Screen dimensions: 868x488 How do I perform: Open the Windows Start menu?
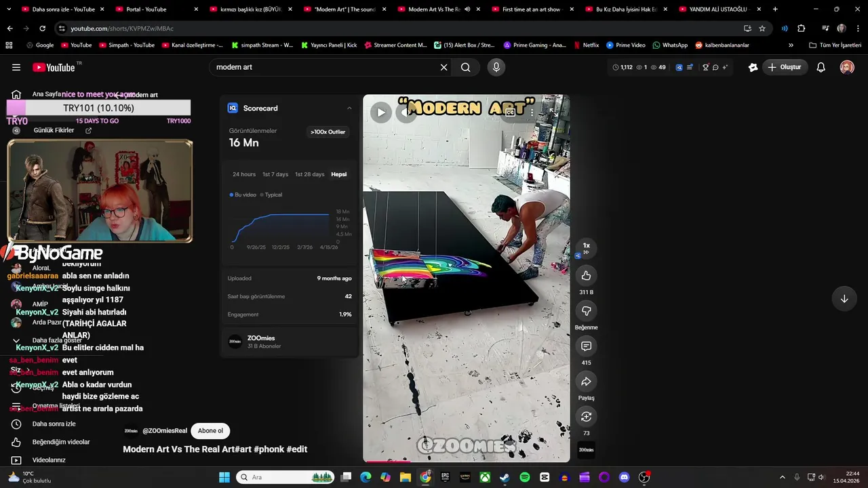click(x=224, y=477)
